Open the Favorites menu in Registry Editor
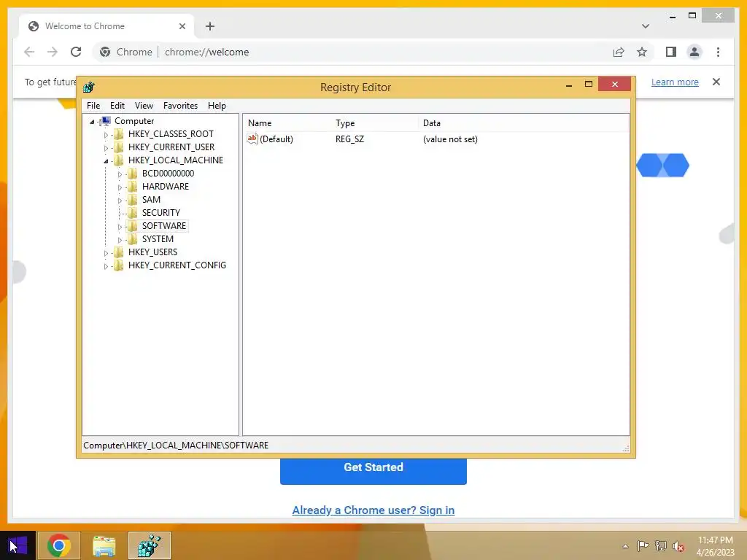This screenshot has height=560, width=747. 180,106
